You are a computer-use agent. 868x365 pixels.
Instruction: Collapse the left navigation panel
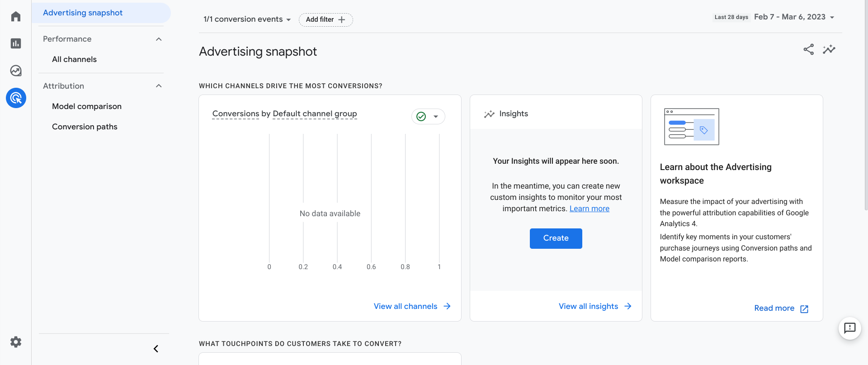click(x=156, y=349)
